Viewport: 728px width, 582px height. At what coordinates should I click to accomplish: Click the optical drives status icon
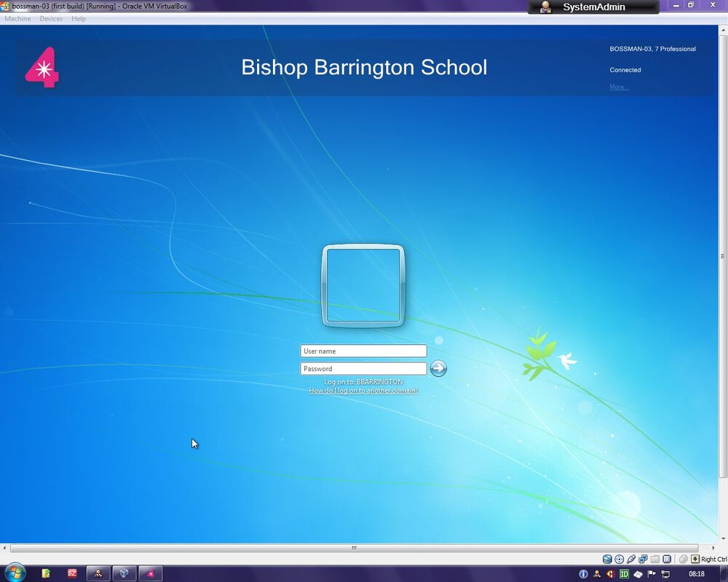[619, 559]
